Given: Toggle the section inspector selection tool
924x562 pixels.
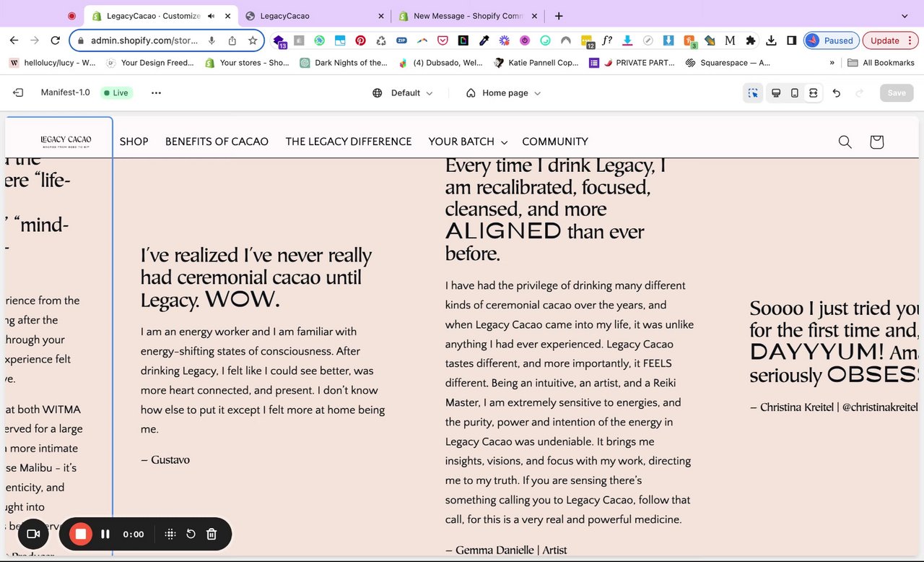Looking at the screenshot, I should pyautogui.click(x=753, y=92).
